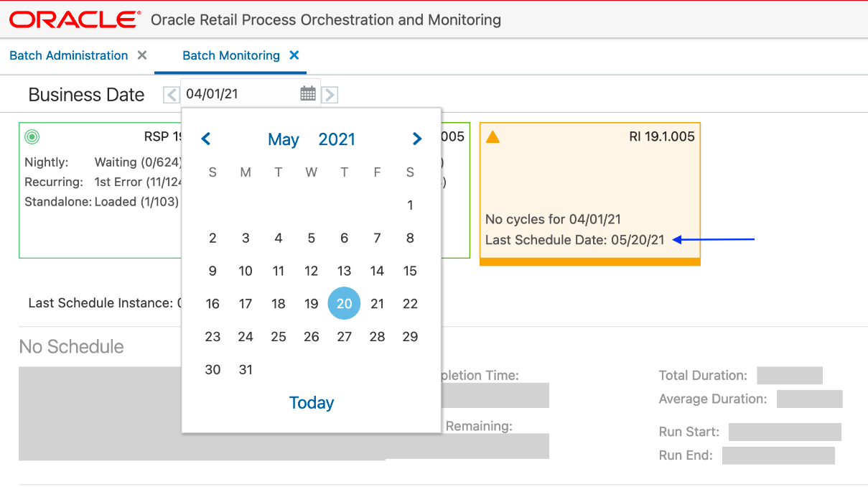Open the May month selector
Image resolution: width=868 pixels, height=487 pixels.
283,139
